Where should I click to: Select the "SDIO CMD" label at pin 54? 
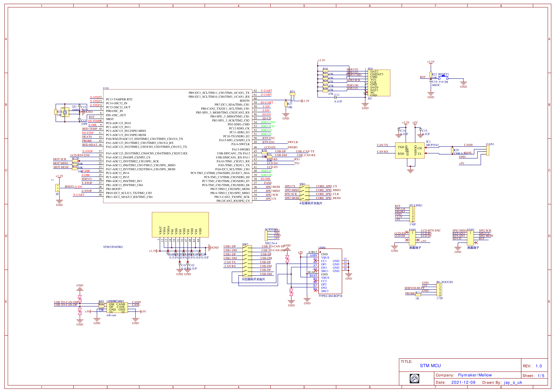tap(268, 122)
